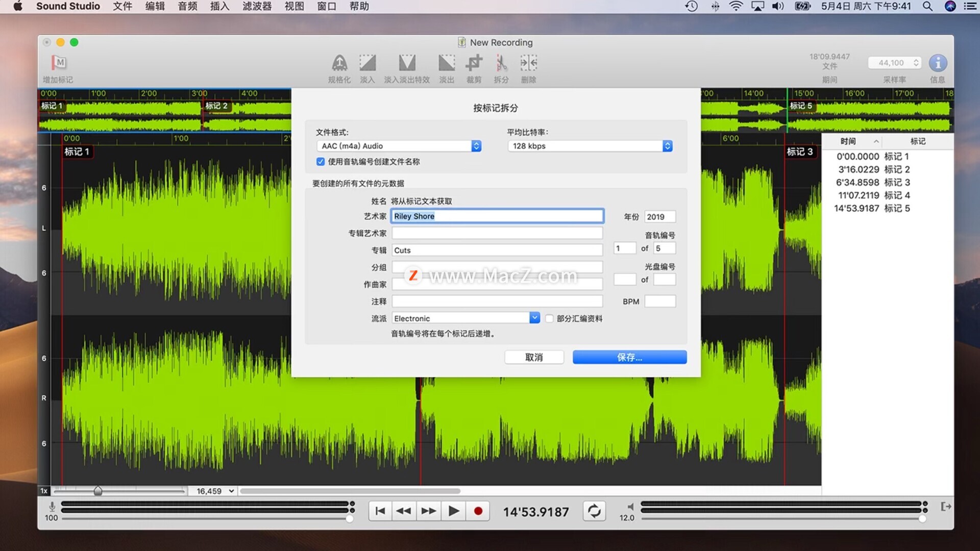980x551 pixels.
Task: Click the Cancel (取消) button
Action: (534, 357)
